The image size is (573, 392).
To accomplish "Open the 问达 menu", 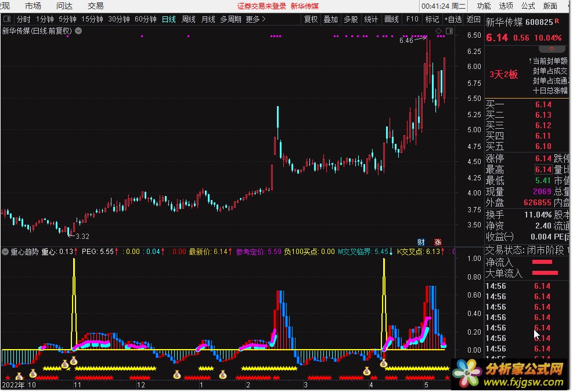I will [64, 6].
